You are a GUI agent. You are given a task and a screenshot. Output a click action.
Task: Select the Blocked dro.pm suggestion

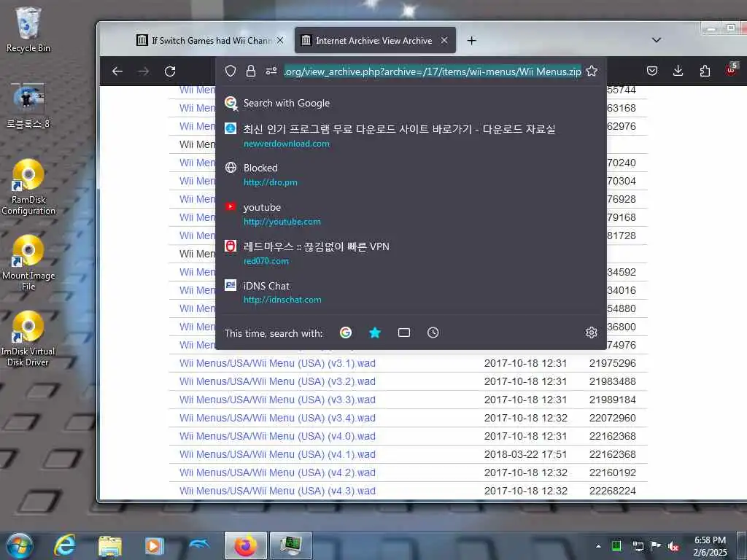click(x=411, y=175)
